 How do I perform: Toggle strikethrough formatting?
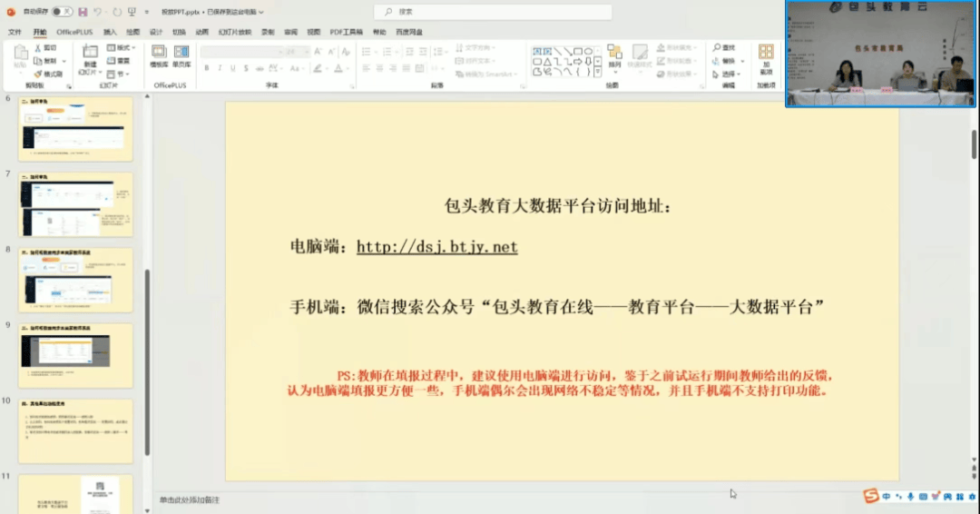click(x=260, y=68)
